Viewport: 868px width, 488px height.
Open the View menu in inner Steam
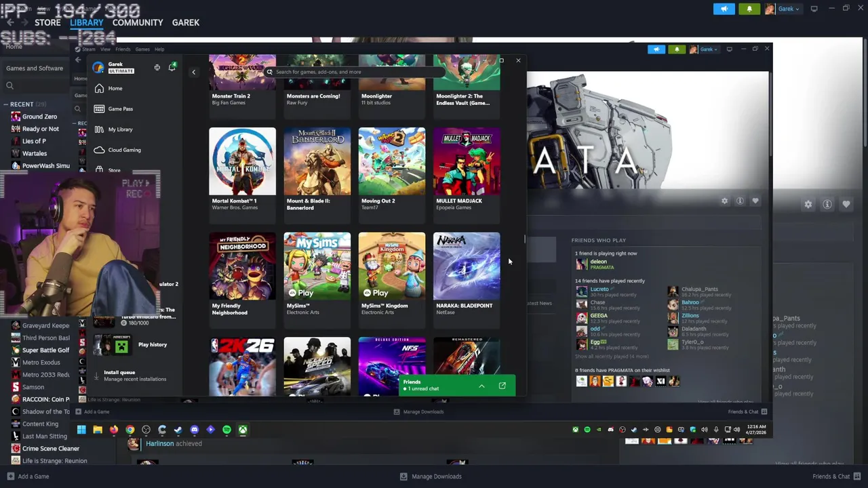(105, 49)
